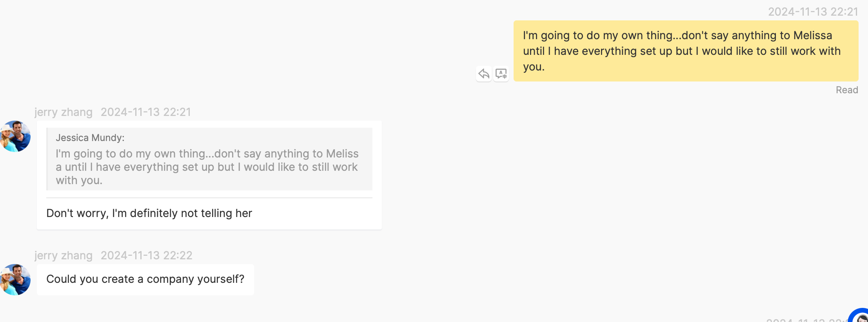
Task: Click the quoted Jessica Mundy message block
Action: click(x=209, y=159)
